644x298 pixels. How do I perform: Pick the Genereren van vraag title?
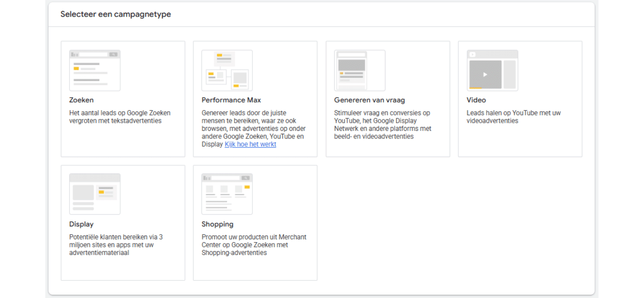(x=370, y=100)
